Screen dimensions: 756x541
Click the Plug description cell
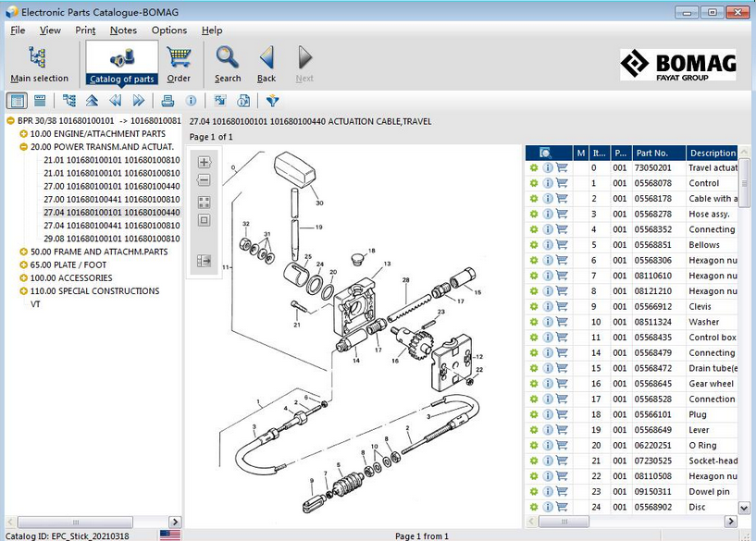pyautogui.click(x=713, y=414)
